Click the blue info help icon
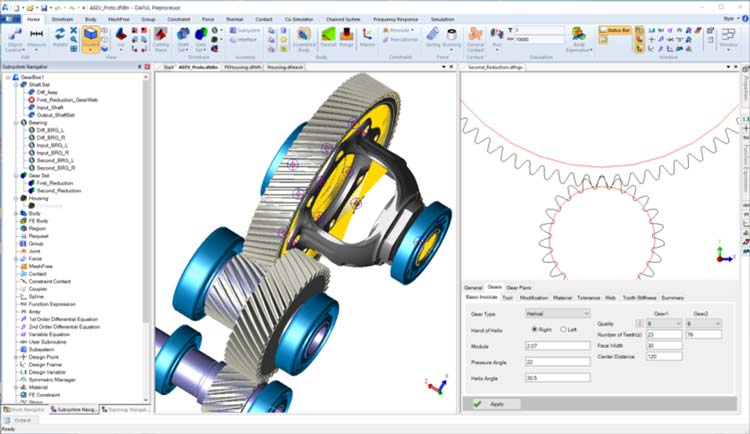The height and width of the screenshot is (434, 750). (x=745, y=19)
